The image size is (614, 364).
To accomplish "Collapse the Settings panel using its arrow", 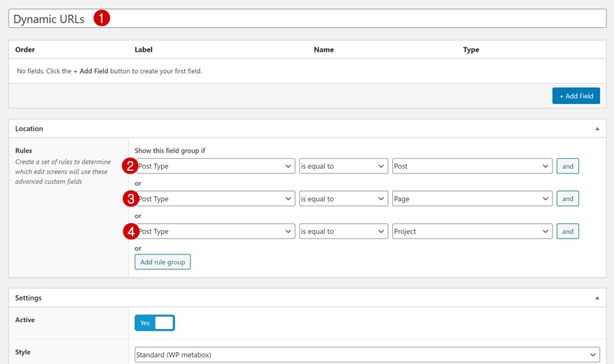I will coord(597,298).
